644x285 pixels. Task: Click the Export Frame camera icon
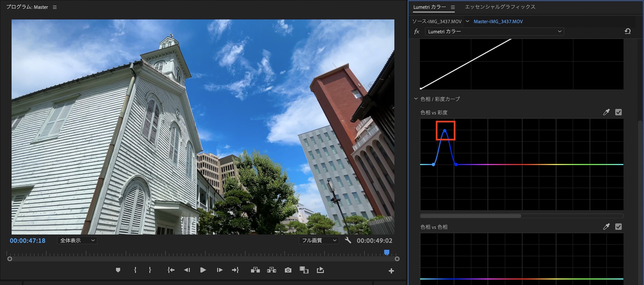(288, 270)
